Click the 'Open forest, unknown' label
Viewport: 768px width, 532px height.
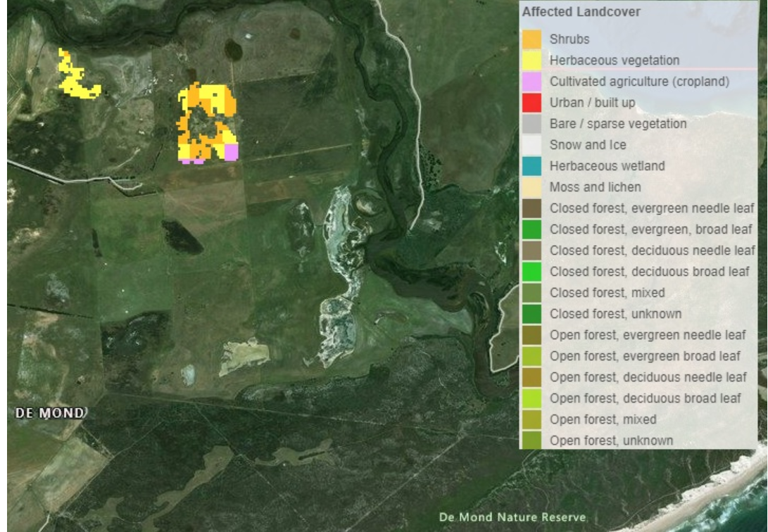[x=611, y=441]
